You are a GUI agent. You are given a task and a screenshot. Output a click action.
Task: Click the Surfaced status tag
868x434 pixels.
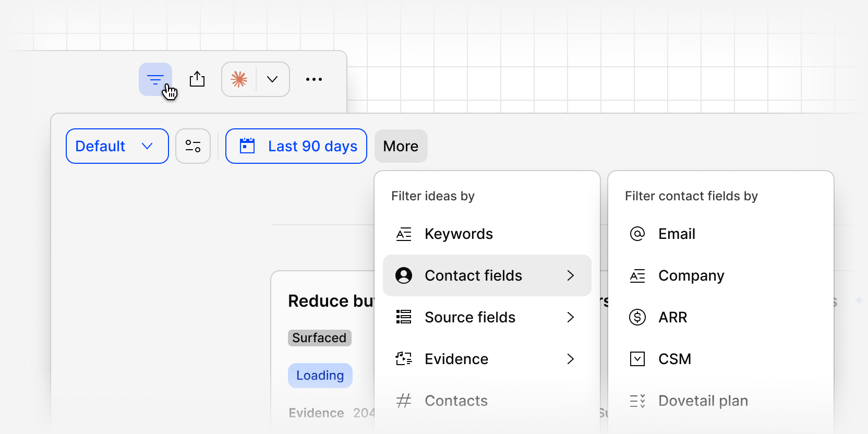click(320, 338)
